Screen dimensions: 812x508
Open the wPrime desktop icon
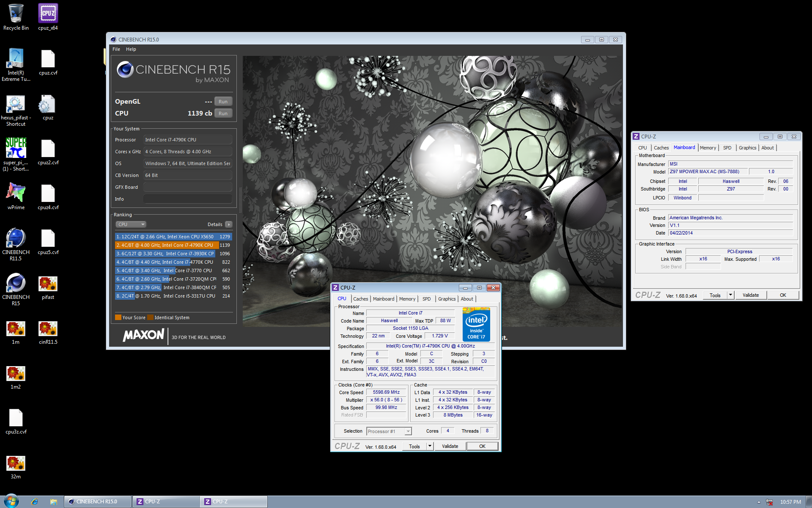(x=16, y=196)
